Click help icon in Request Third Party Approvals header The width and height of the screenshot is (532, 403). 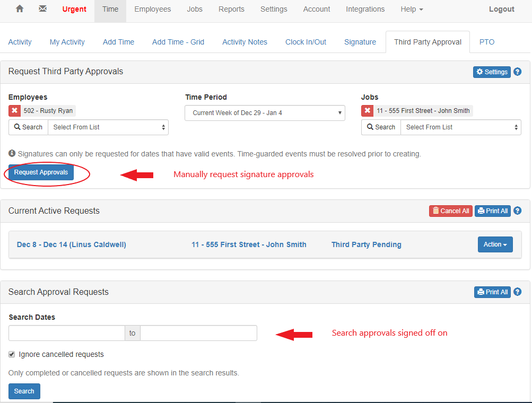click(518, 72)
